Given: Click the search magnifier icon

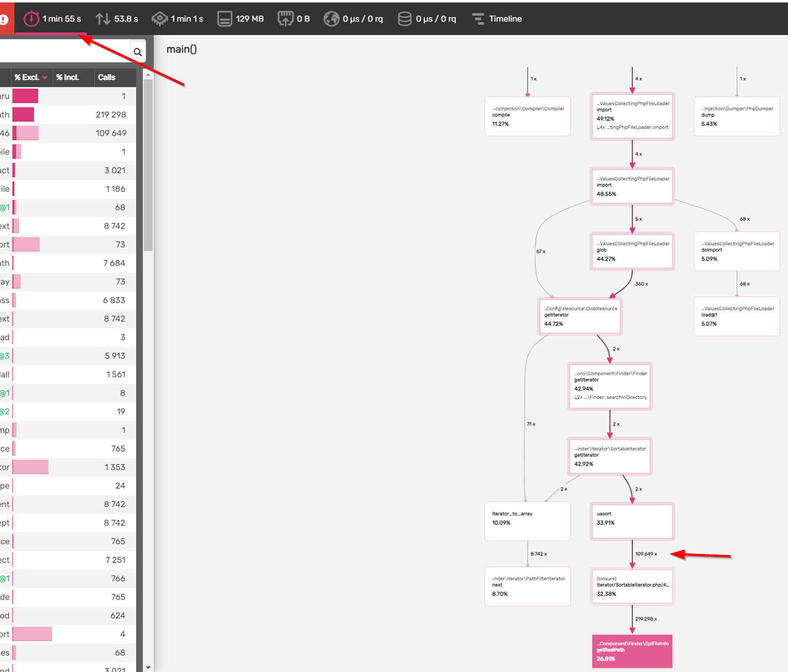Looking at the screenshot, I should click(138, 52).
